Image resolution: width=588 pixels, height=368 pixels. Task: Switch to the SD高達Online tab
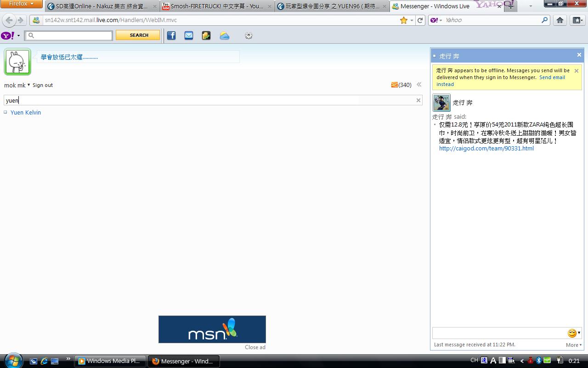[x=102, y=6]
